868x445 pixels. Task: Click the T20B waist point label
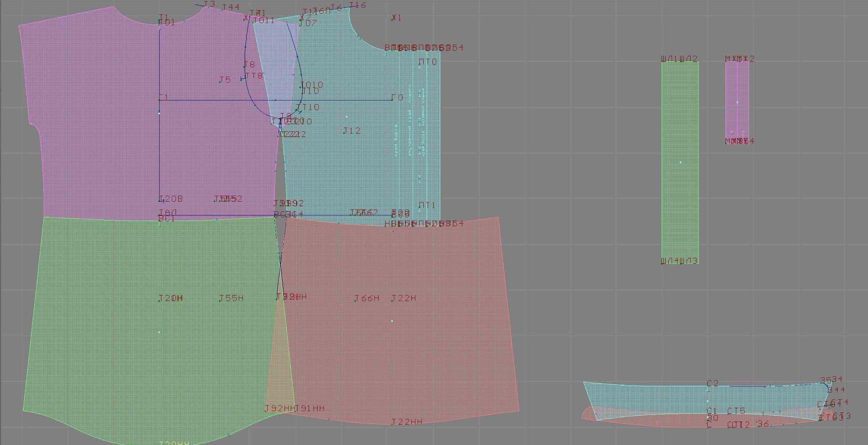[171, 199]
